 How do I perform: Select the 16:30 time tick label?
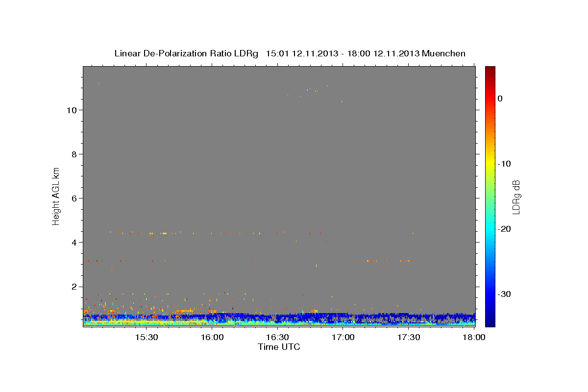click(x=277, y=338)
